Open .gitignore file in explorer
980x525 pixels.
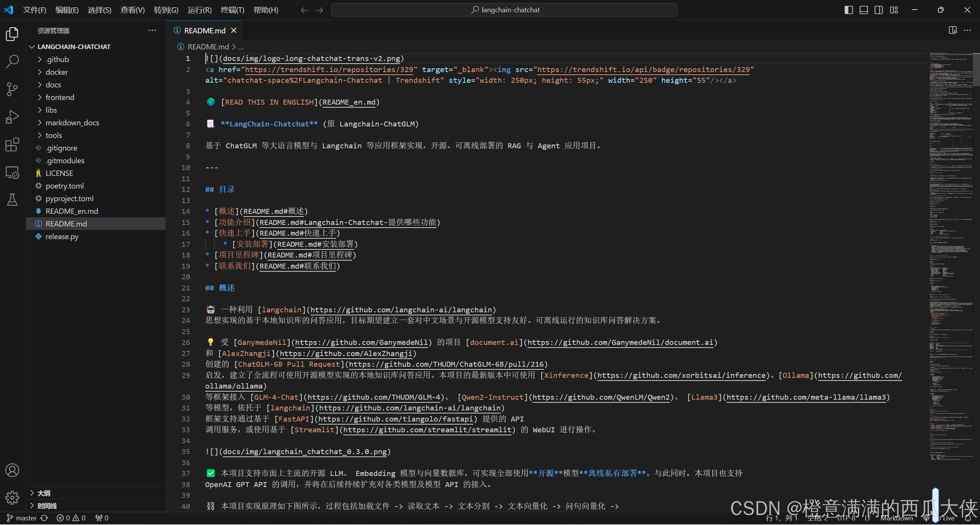click(x=96, y=148)
